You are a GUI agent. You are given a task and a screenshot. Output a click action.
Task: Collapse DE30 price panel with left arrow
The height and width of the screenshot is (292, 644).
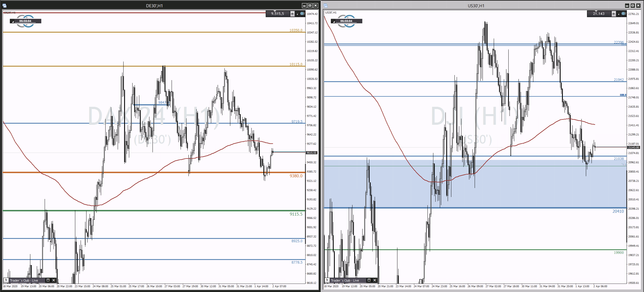point(297,14)
